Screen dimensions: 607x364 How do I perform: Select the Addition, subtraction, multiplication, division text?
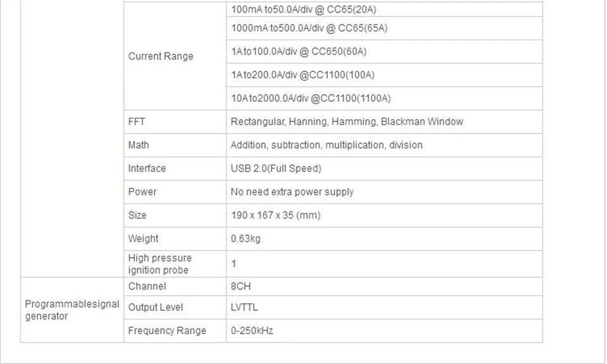(x=327, y=145)
